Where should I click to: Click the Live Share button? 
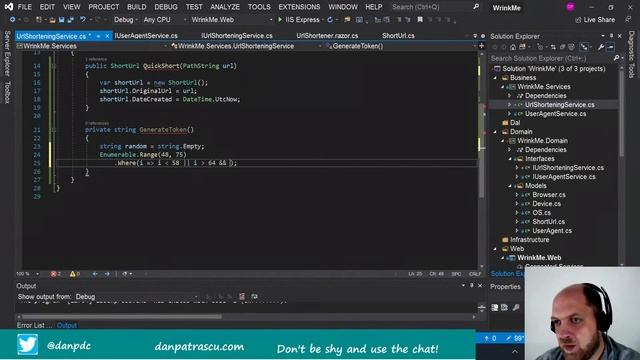[x=595, y=20]
